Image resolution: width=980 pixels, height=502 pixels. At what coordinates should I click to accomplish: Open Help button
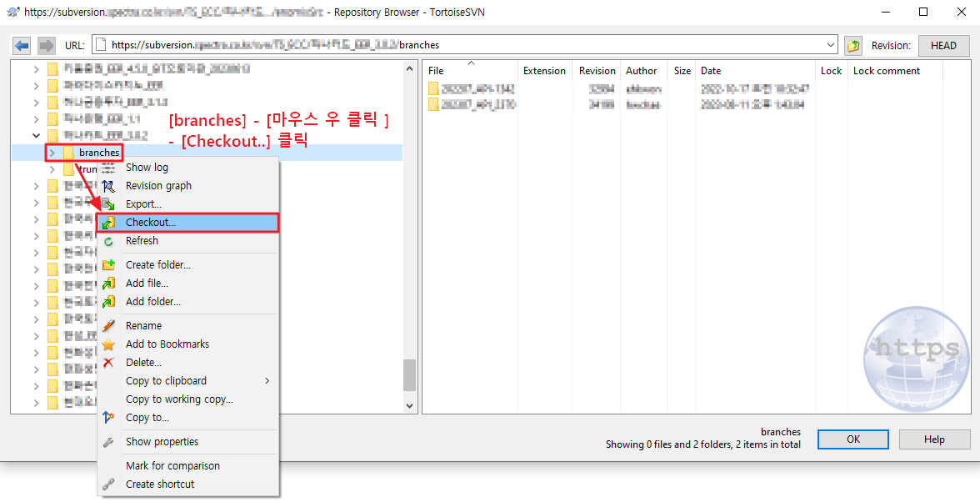(934, 439)
